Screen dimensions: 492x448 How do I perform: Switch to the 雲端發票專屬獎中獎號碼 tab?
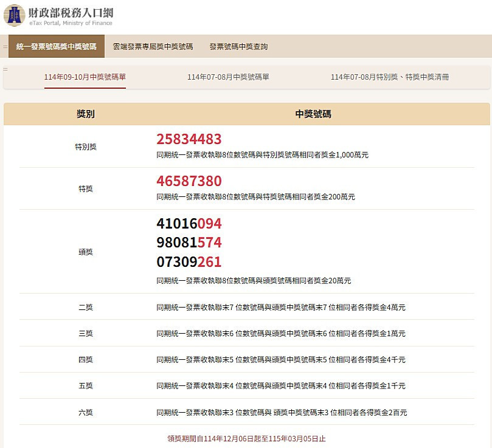pyautogui.click(x=153, y=46)
